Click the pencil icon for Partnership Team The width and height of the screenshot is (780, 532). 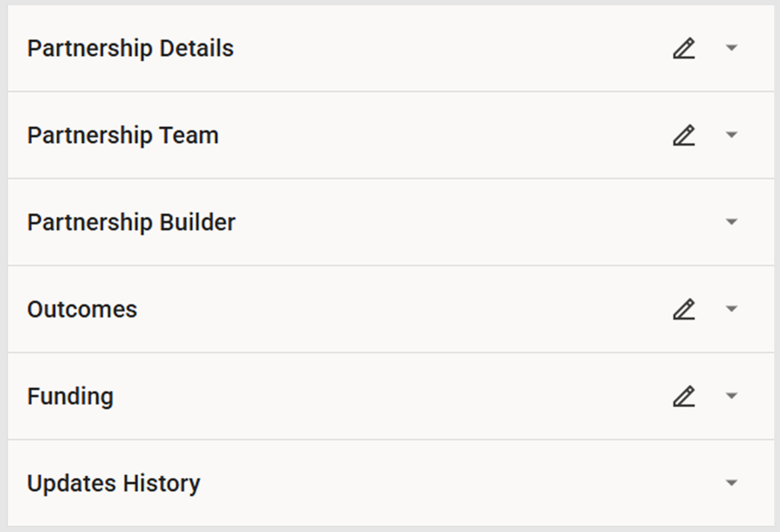[x=684, y=135]
